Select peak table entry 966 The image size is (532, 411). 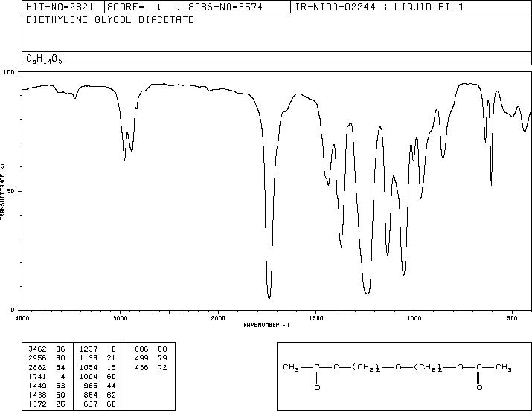pos(90,386)
